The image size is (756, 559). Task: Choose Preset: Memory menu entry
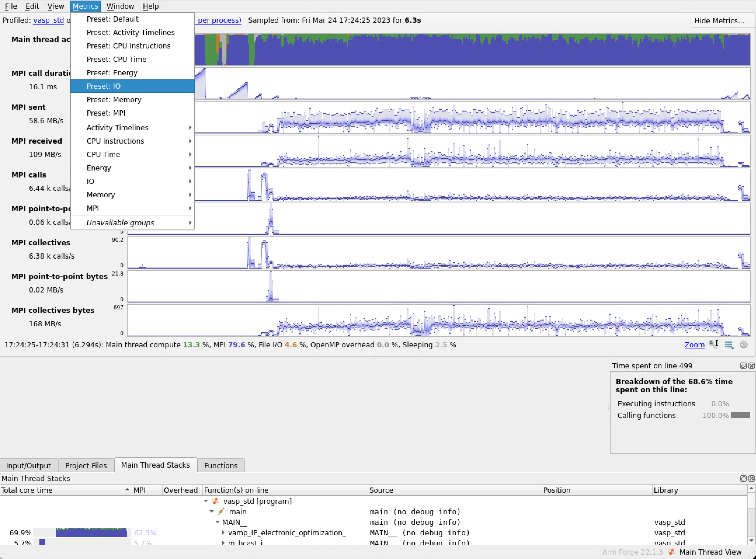[x=114, y=100]
